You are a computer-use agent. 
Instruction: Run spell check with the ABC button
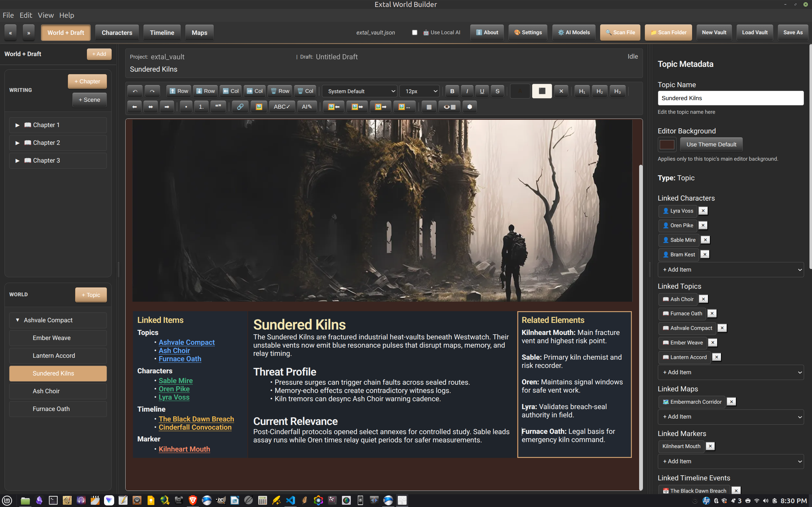click(282, 107)
